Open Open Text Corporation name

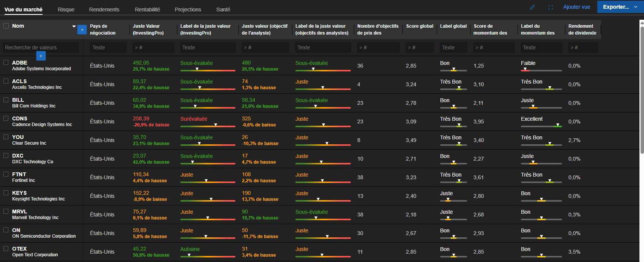pos(35,255)
